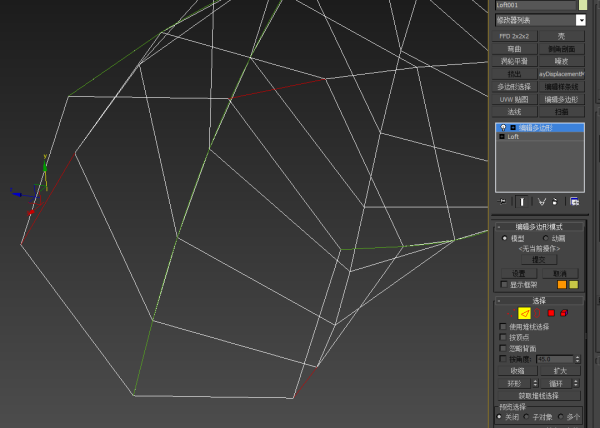The width and height of the screenshot is (600, 428).
Task: Select the 子对象 preview radio button
Action: point(527,417)
